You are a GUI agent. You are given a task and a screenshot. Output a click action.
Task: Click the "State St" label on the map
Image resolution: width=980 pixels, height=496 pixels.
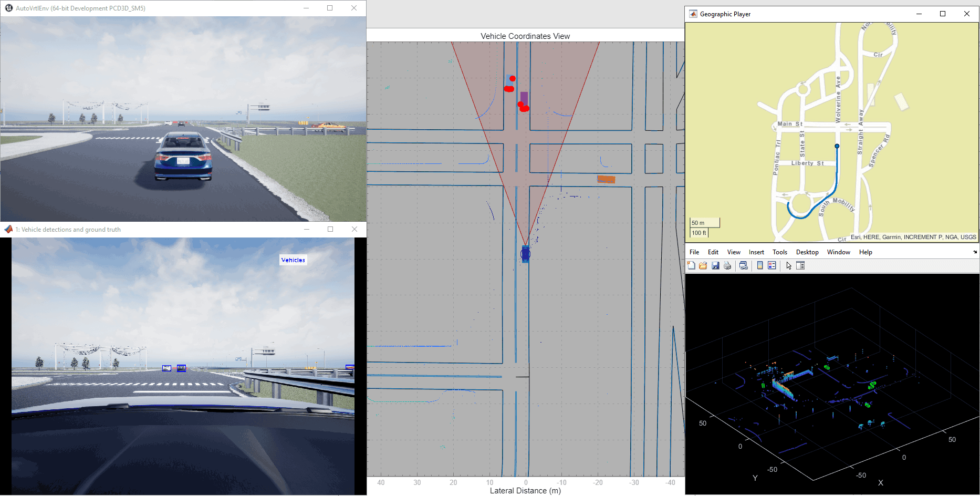click(802, 144)
